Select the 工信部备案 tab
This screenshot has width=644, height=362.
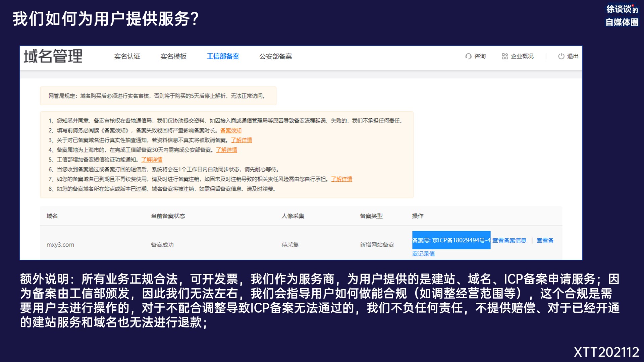pyautogui.click(x=223, y=56)
